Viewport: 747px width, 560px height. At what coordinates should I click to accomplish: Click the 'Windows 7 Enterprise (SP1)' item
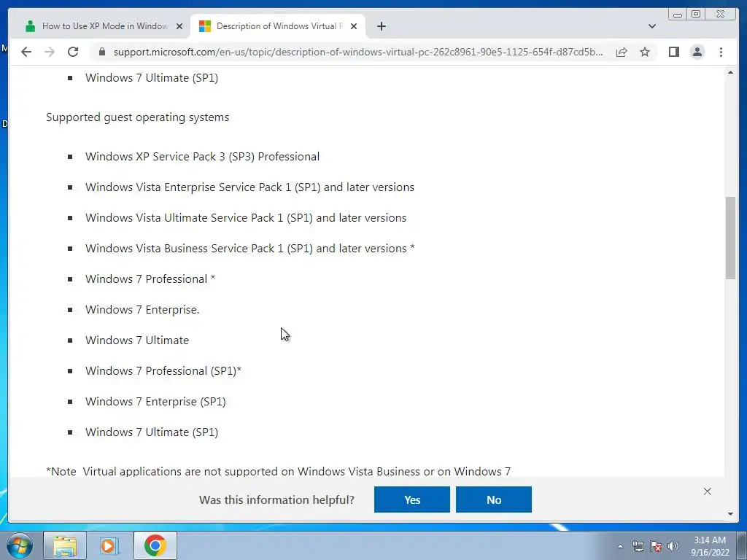(x=155, y=402)
